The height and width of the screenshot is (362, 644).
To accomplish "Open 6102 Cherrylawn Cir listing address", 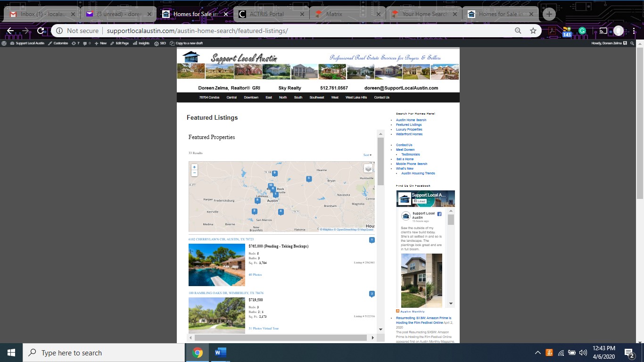I will coord(221,239).
